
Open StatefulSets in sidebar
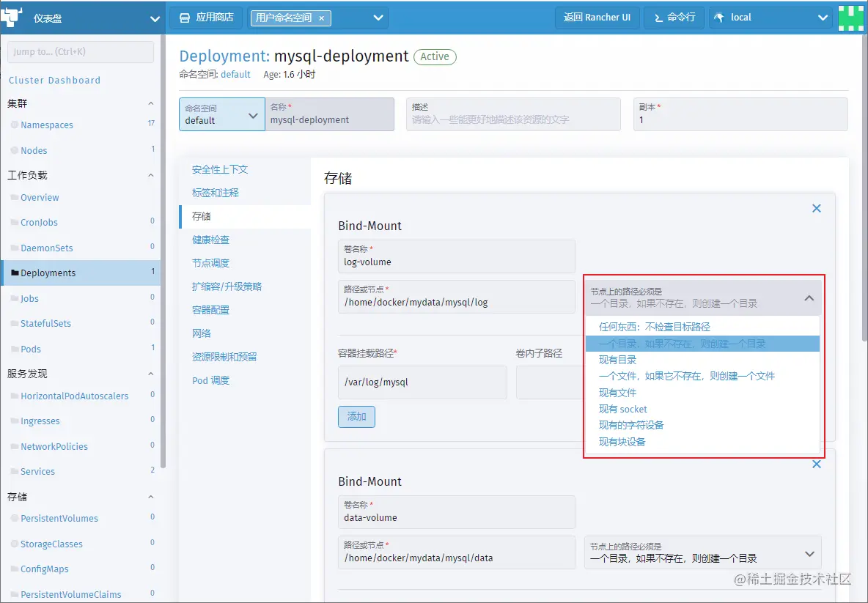(46, 324)
